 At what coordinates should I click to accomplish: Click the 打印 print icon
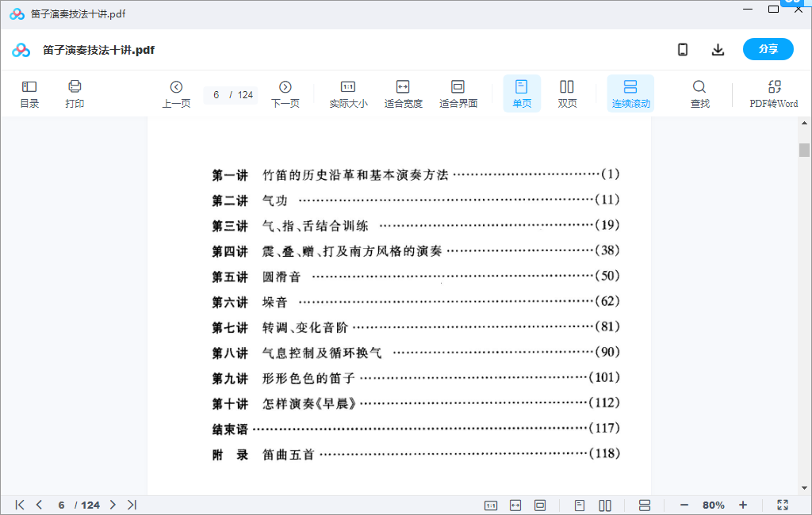point(75,93)
